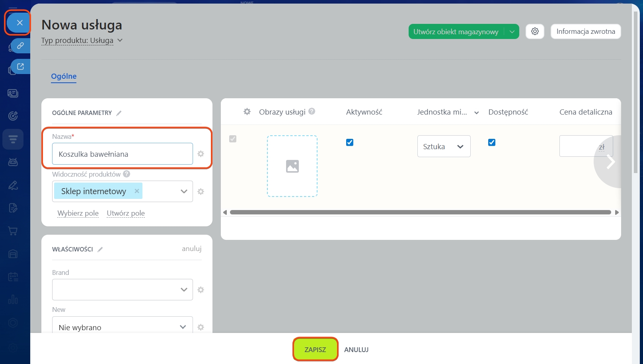Click the gear settings button near Informacja zwrotna
The width and height of the screenshot is (643, 364).
point(535,31)
